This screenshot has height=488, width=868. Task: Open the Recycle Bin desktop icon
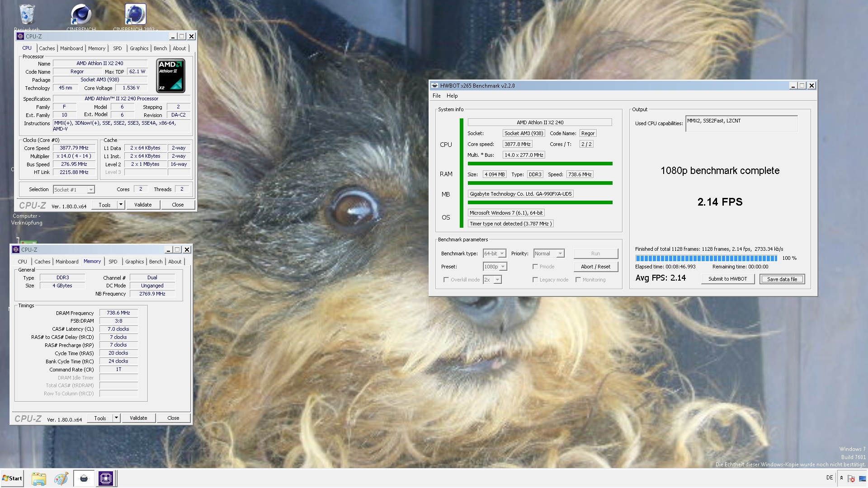click(x=27, y=14)
